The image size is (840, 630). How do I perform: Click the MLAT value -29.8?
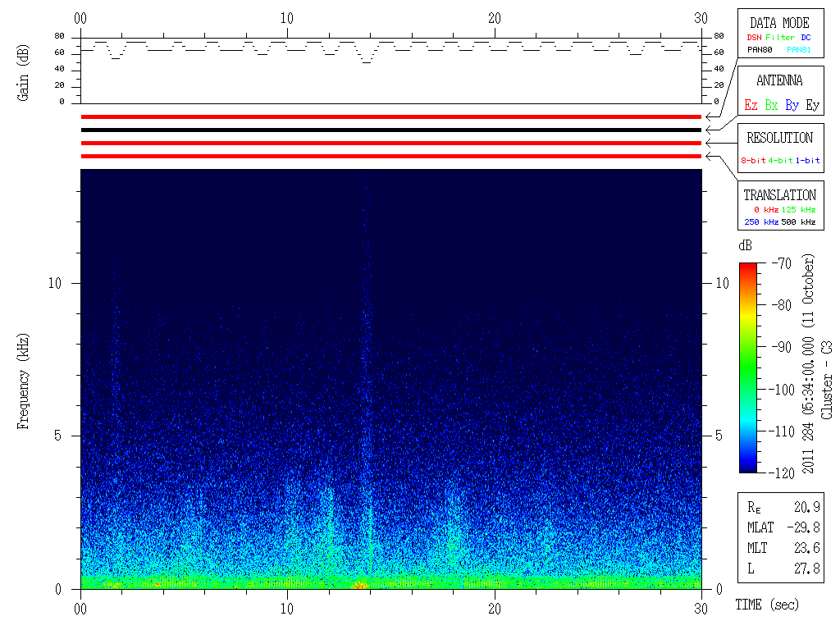(804, 527)
